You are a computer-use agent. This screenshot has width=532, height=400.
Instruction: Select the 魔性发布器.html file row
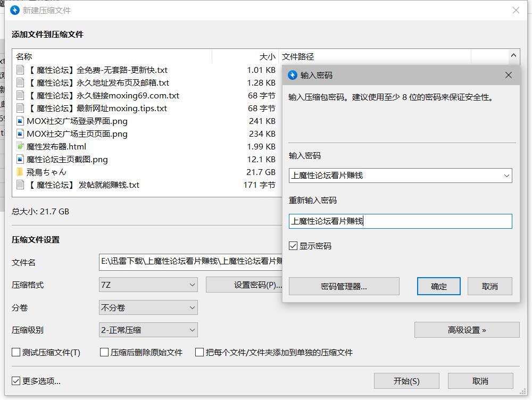point(146,147)
